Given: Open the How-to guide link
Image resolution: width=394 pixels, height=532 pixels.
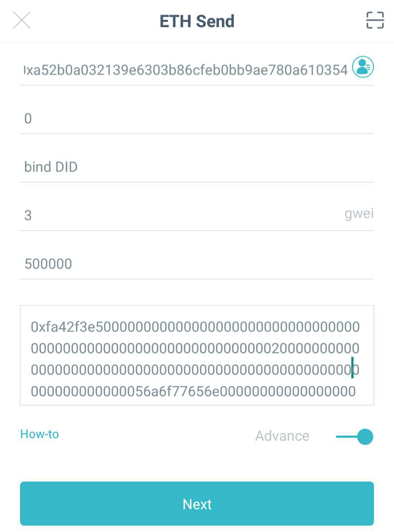Looking at the screenshot, I should tap(39, 434).
